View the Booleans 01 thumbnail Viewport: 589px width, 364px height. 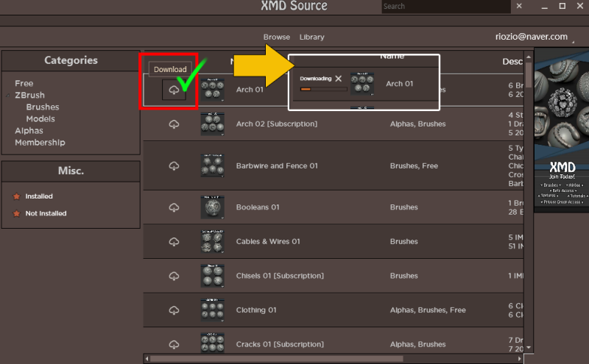[x=212, y=207]
